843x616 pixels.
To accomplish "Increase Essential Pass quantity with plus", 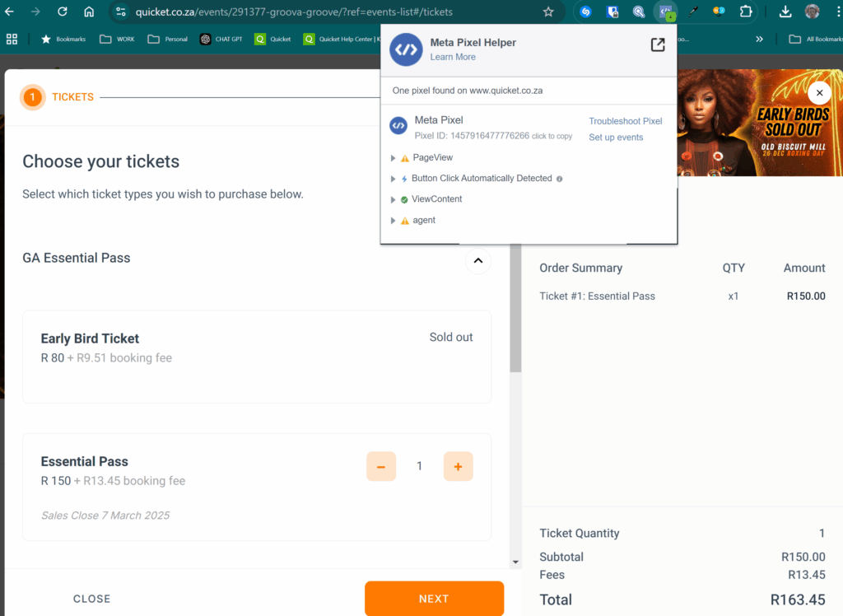I will [x=458, y=466].
